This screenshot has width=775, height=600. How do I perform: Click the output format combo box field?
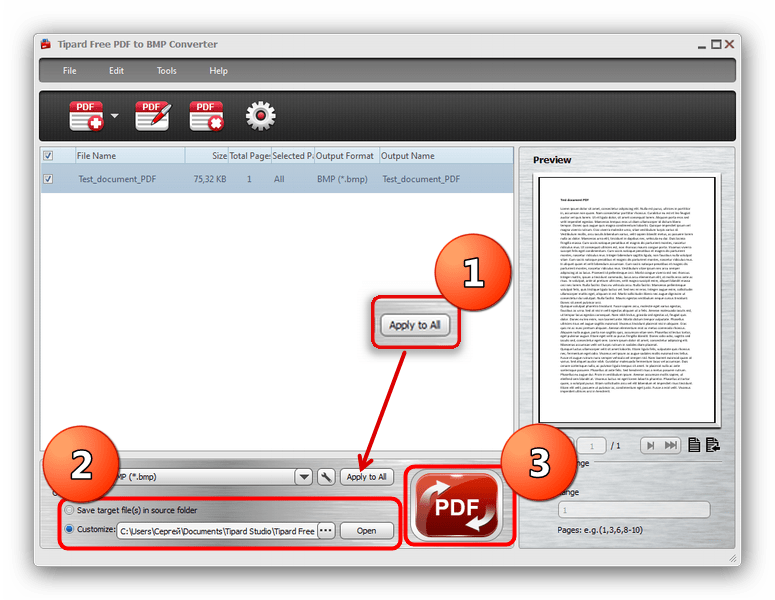pyautogui.click(x=205, y=477)
